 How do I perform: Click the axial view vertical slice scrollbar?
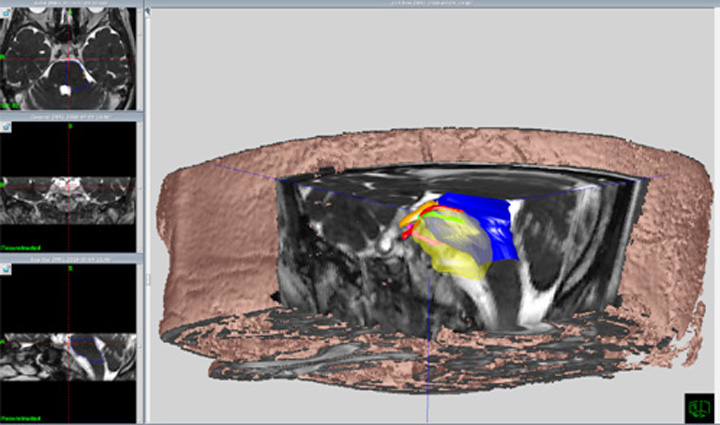point(140,58)
